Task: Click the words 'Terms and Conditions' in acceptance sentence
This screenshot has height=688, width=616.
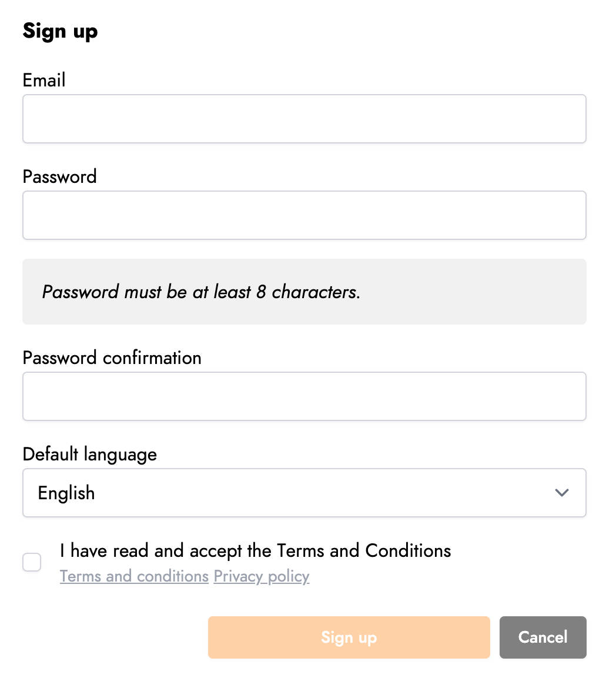Action: [364, 550]
